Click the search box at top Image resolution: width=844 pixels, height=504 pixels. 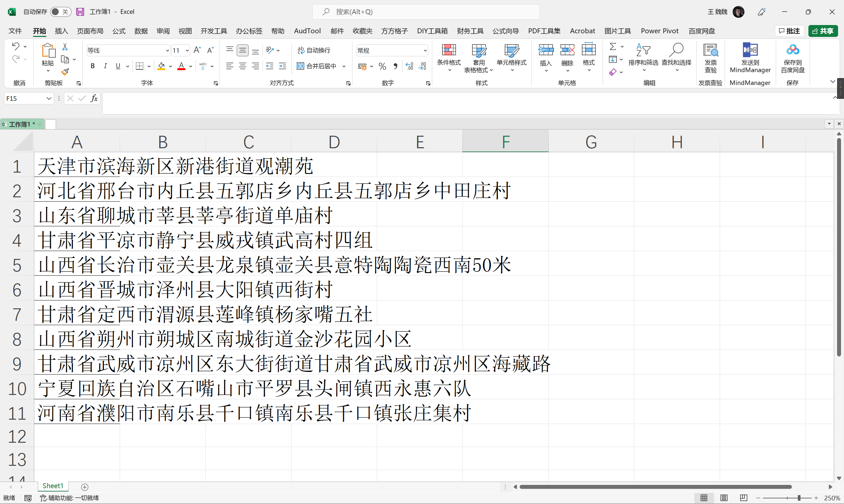pyautogui.click(x=426, y=12)
